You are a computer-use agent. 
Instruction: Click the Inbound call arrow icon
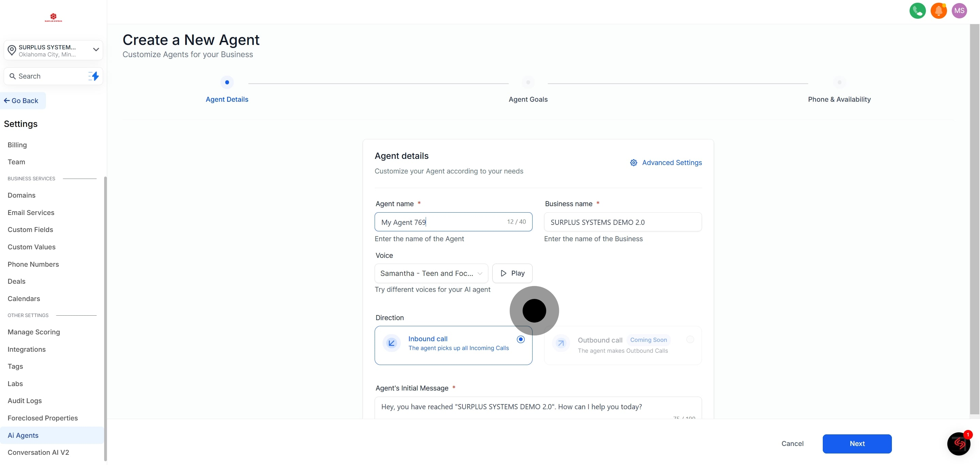click(391, 343)
